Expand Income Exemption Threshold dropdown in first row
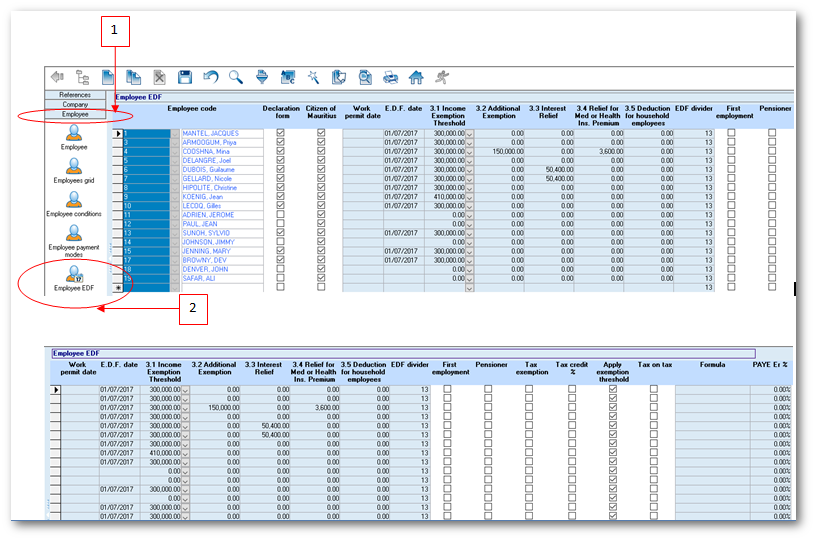Screen dimensions: 815x540 tap(471, 133)
